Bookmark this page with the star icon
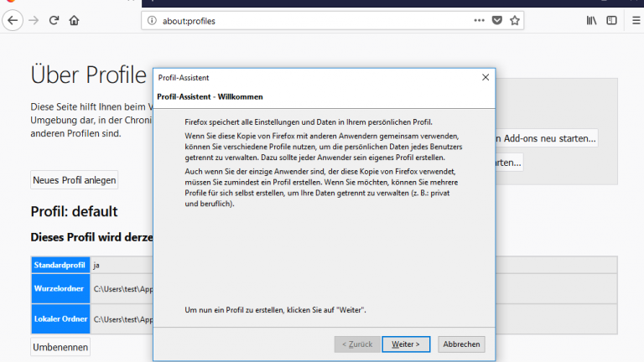This screenshot has height=362, width=644. (515, 20)
